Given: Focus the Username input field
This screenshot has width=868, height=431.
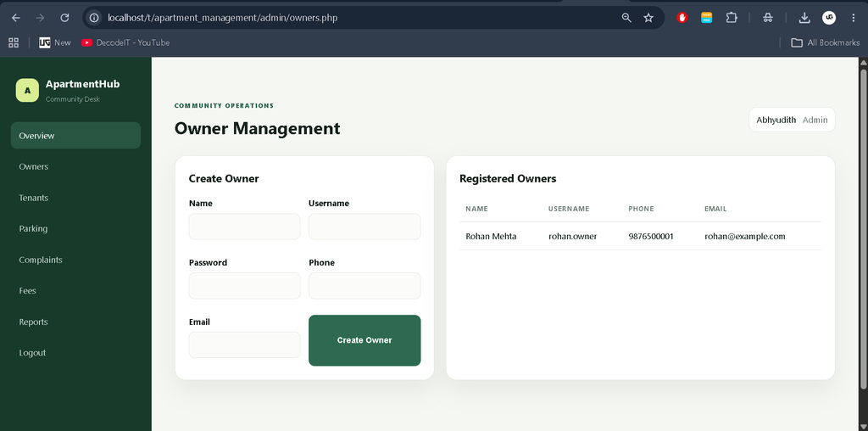Looking at the screenshot, I should (364, 227).
